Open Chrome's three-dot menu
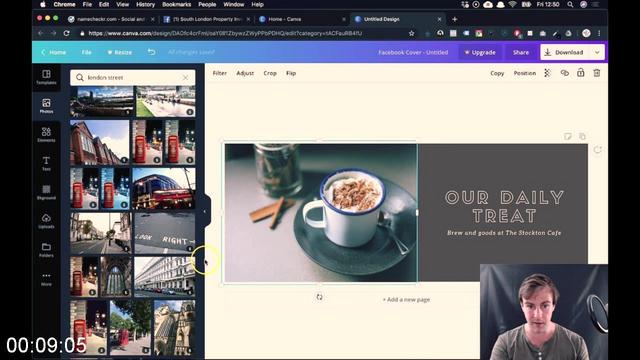 click(599, 33)
